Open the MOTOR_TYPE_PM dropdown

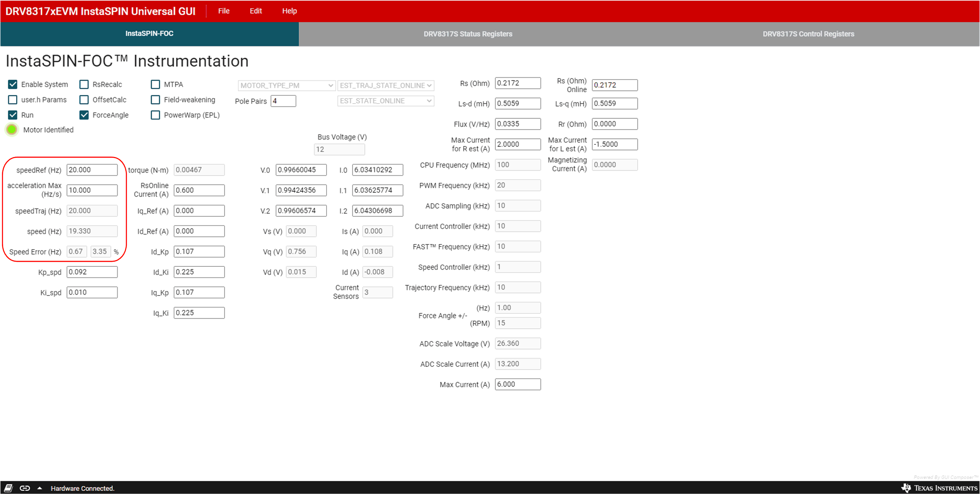[x=287, y=86]
